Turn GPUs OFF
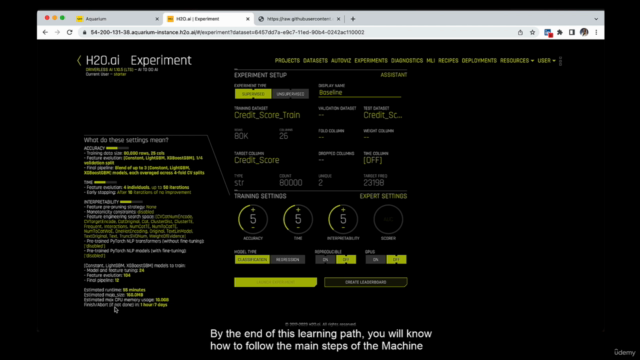 (x=396, y=260)
